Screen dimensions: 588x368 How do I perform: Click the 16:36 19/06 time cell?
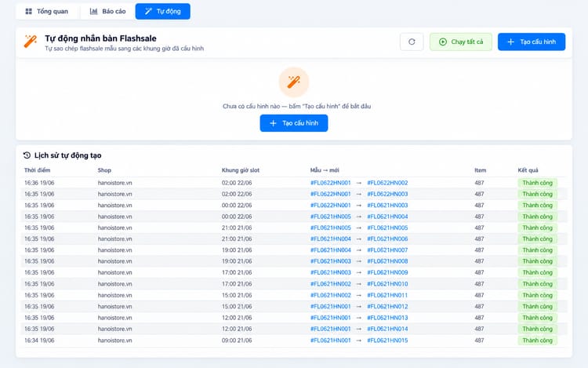(x=39, y=183)
